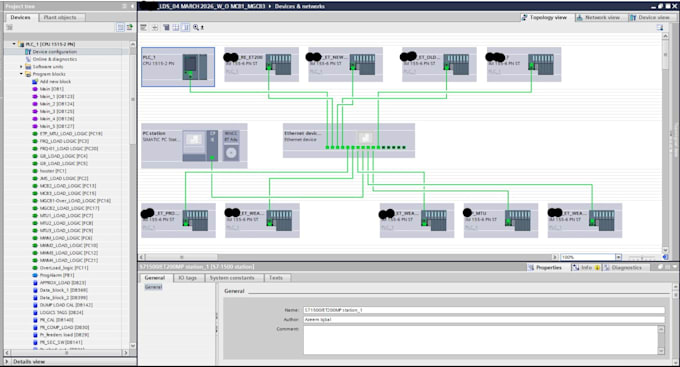The height and width of the screenshot is (367, 680).
Task: Click the Name input field
Action: [x=484, y=310]
